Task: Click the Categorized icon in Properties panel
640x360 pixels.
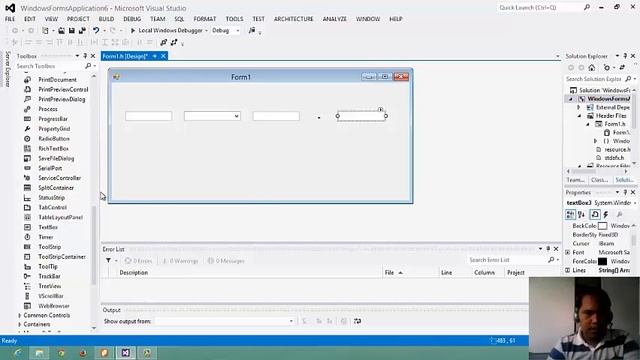Action: pos(570,214)
